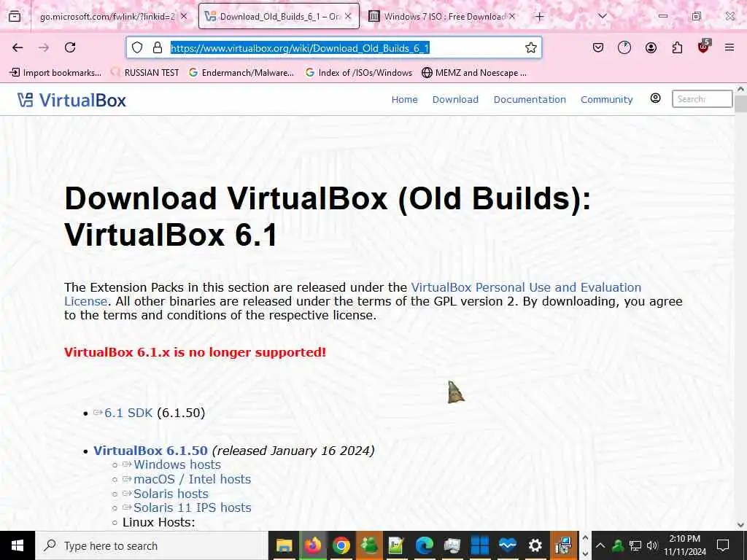Open Microsoft Edge from taskbar

[x=424, y=545]
